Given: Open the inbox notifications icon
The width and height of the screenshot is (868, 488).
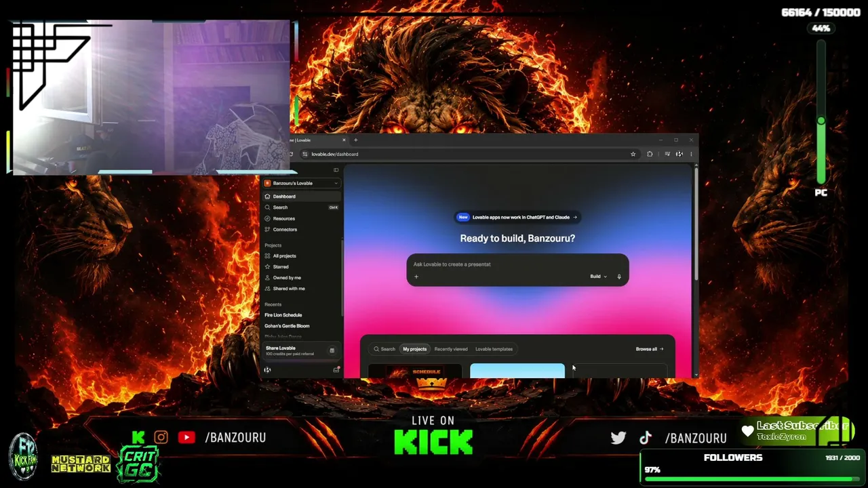Looking at the screenshot, I should tap(336, 370).
